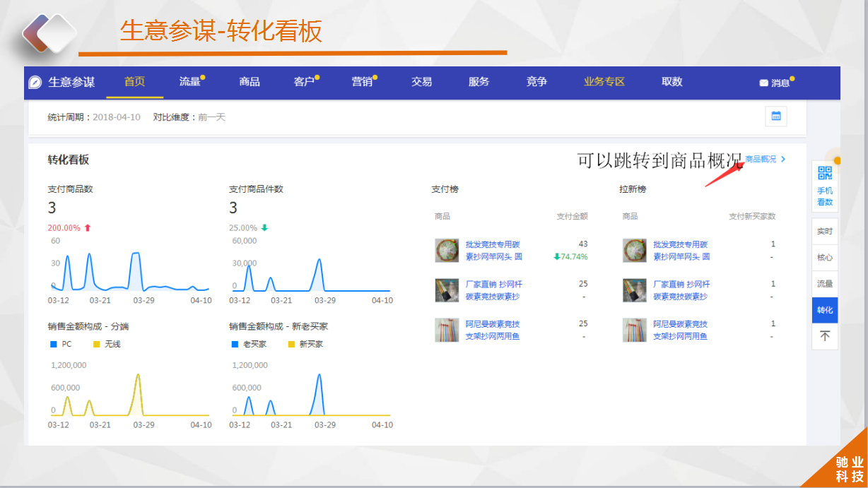Follow the 商品概况 link
Viewport: 868px width, 488px height.
761,160
